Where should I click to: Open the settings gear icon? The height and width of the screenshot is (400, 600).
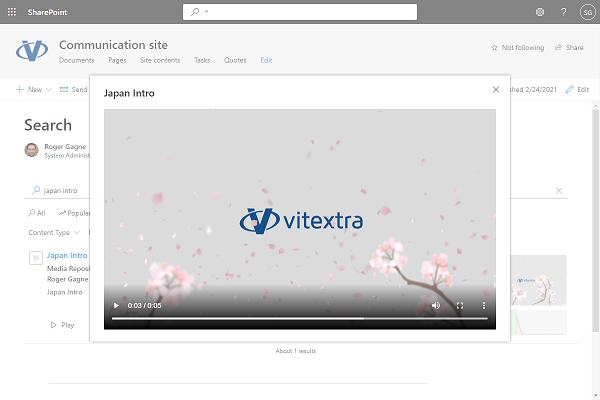pos(540,12)
